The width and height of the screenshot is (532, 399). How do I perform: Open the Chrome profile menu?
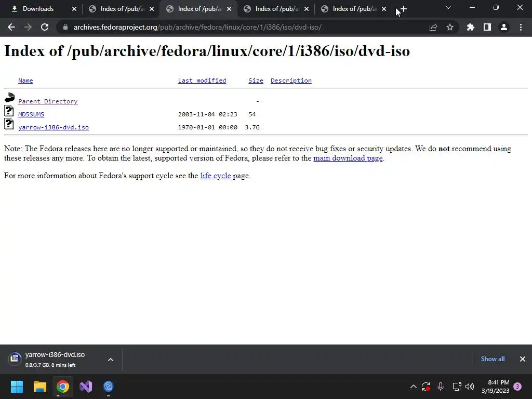tap(504, 27)
